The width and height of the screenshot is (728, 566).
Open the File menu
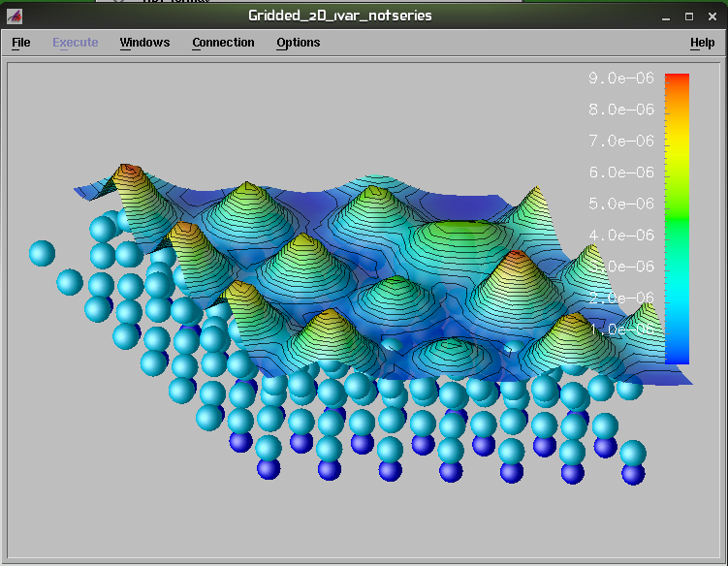tap(21, 43)
